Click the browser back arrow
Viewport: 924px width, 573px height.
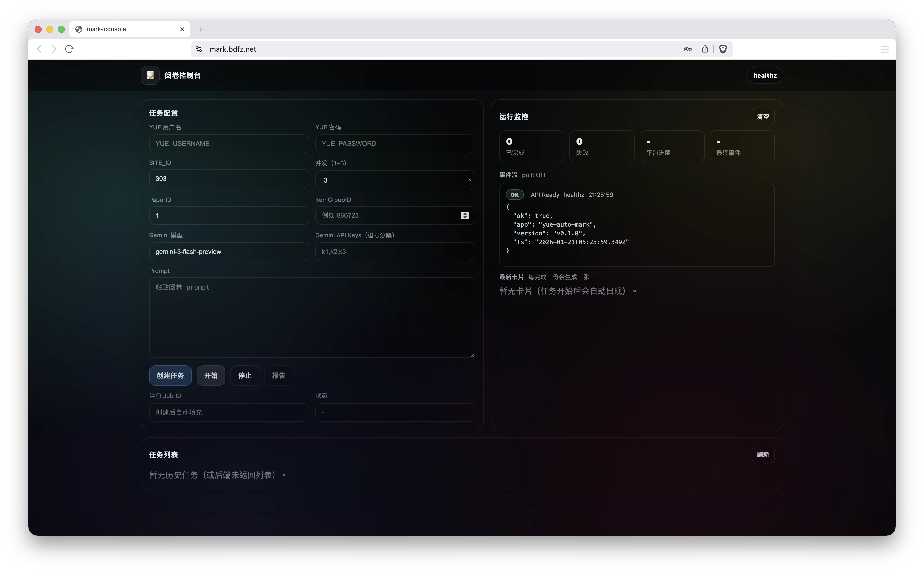point(39,49)
